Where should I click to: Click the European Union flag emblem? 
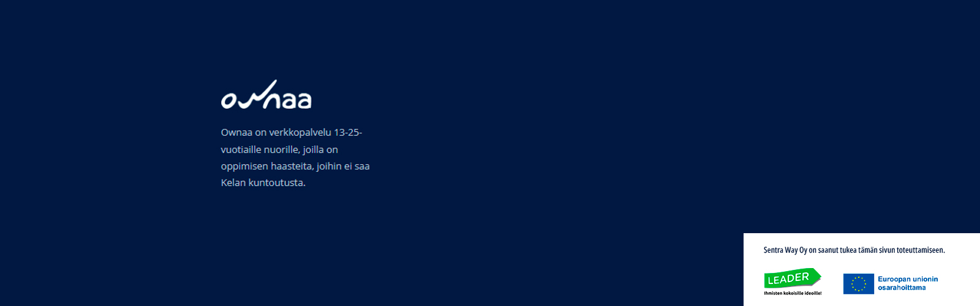tap(859, 284)
